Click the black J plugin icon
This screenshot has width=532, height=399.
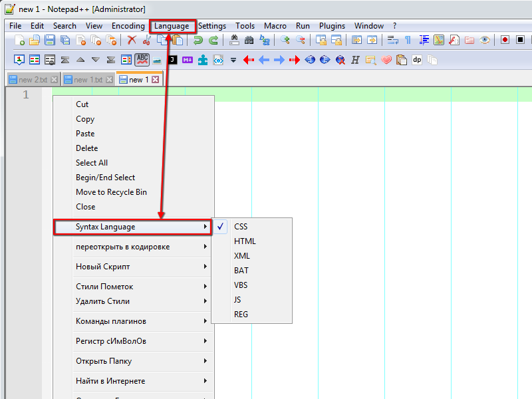[172, 60]
